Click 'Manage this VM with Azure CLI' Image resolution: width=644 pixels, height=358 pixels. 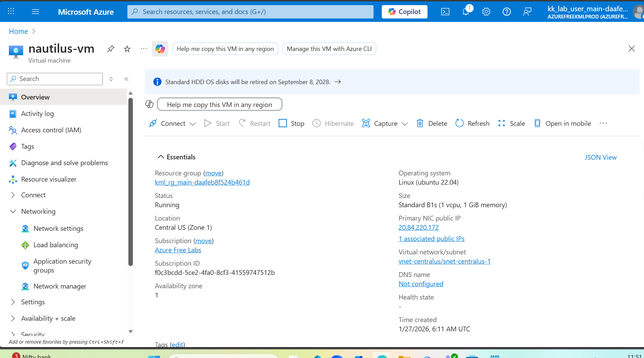(x=329, y=49)
